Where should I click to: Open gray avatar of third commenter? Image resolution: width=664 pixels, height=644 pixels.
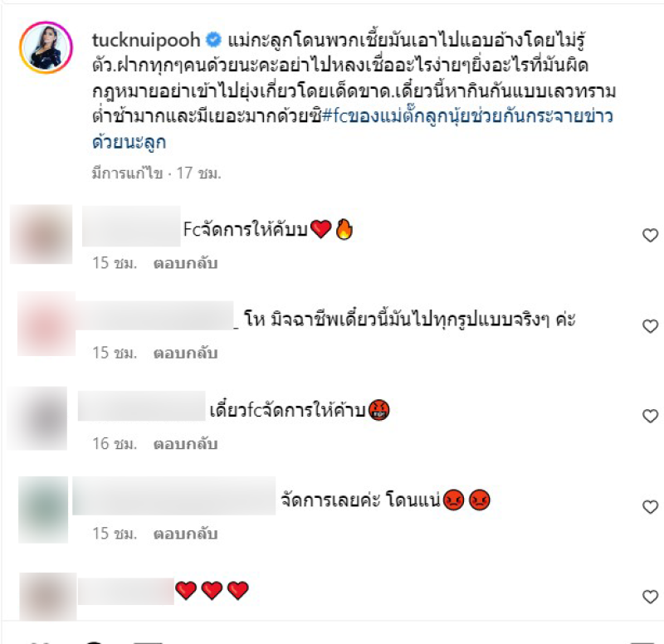tap(37, 418)
